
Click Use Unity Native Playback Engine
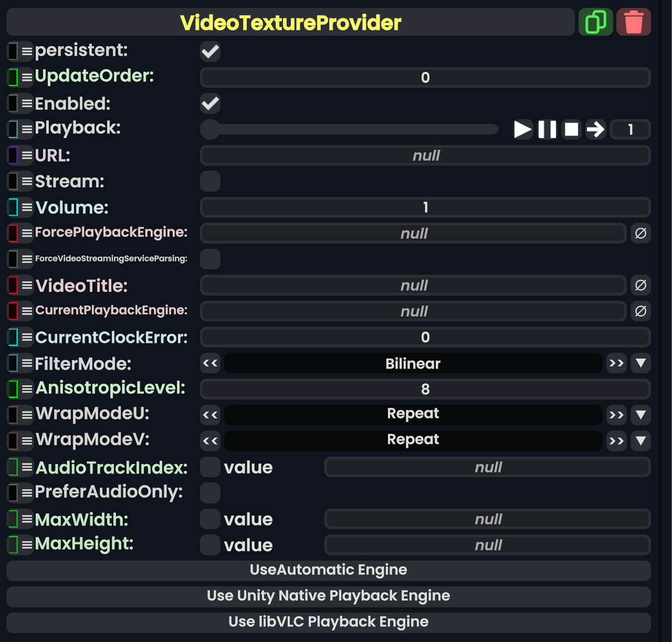click(x=329, y=596)
